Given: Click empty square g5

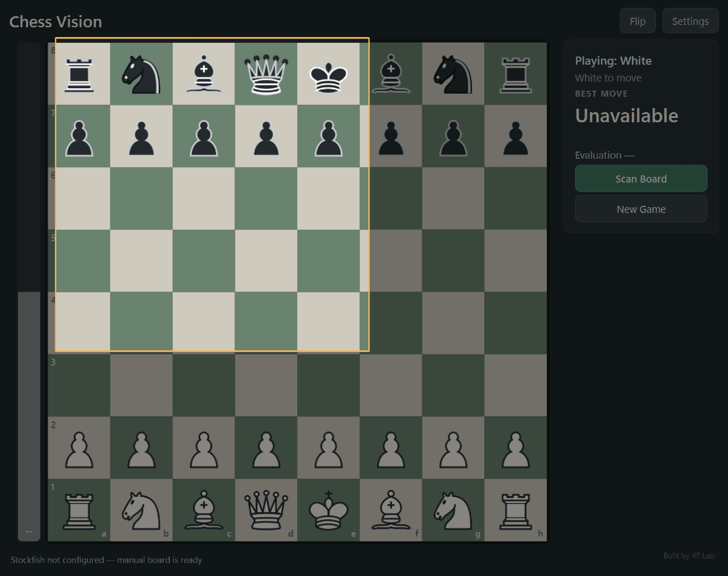Looking at the screenshot, I should point(453,261).
